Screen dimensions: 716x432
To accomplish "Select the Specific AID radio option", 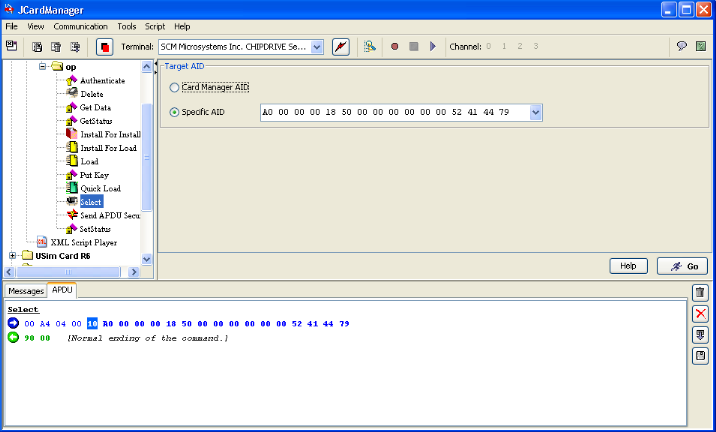I will coord(175,112).
